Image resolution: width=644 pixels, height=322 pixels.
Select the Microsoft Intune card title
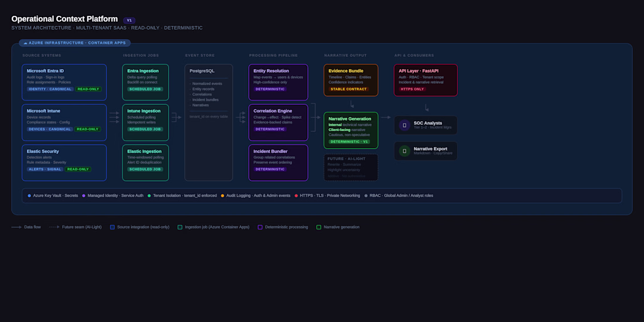(x=43, y=111)
